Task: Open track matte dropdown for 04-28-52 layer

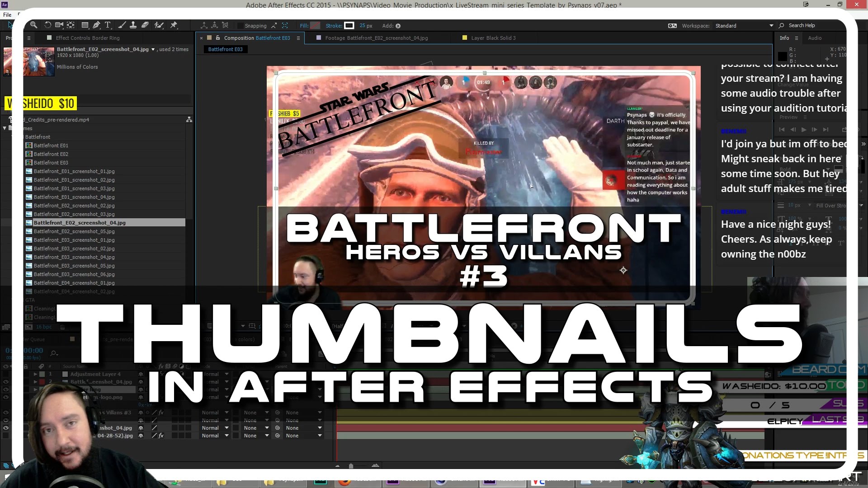Action: (256, 436)
